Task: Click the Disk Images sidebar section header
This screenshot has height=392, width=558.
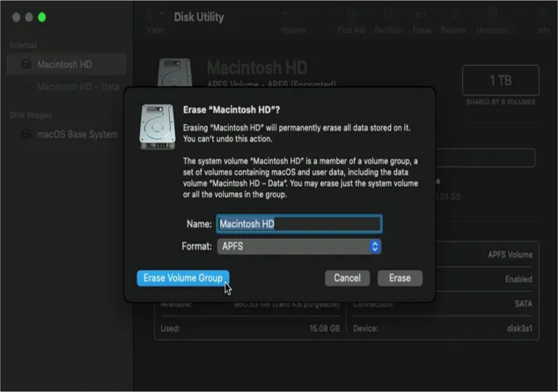Action: (x=31, y=115)
